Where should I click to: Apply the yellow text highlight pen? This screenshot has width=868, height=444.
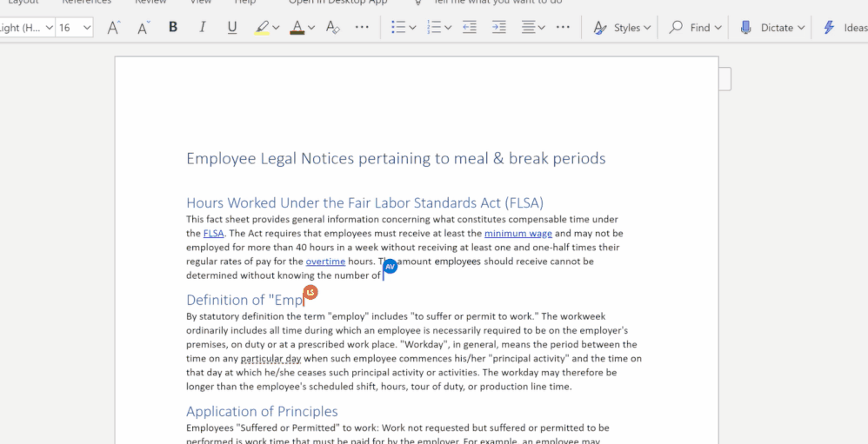pyautogui.click(x=262, y=28)
